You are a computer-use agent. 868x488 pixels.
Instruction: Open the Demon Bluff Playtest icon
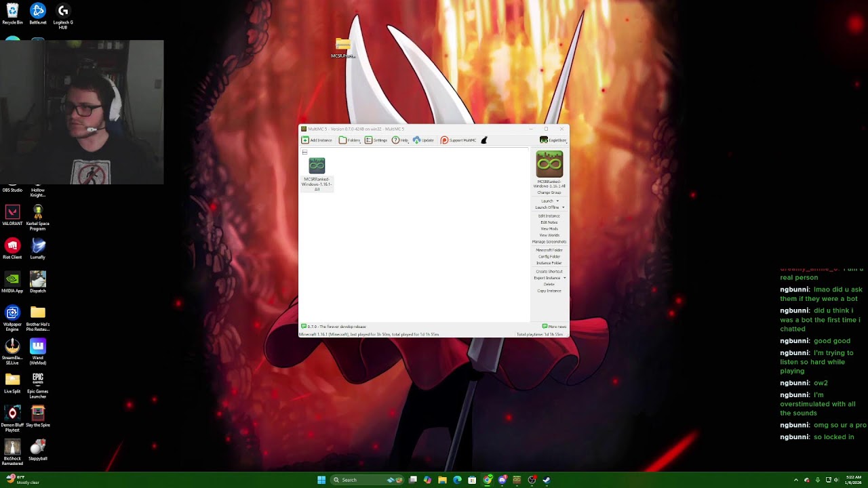point(12,419)
